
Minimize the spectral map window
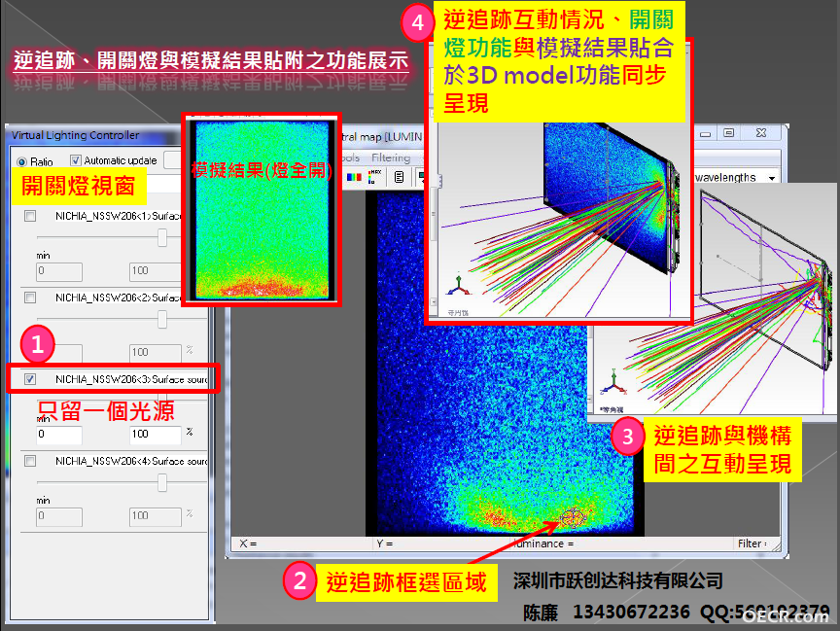(x=706, y=134)
